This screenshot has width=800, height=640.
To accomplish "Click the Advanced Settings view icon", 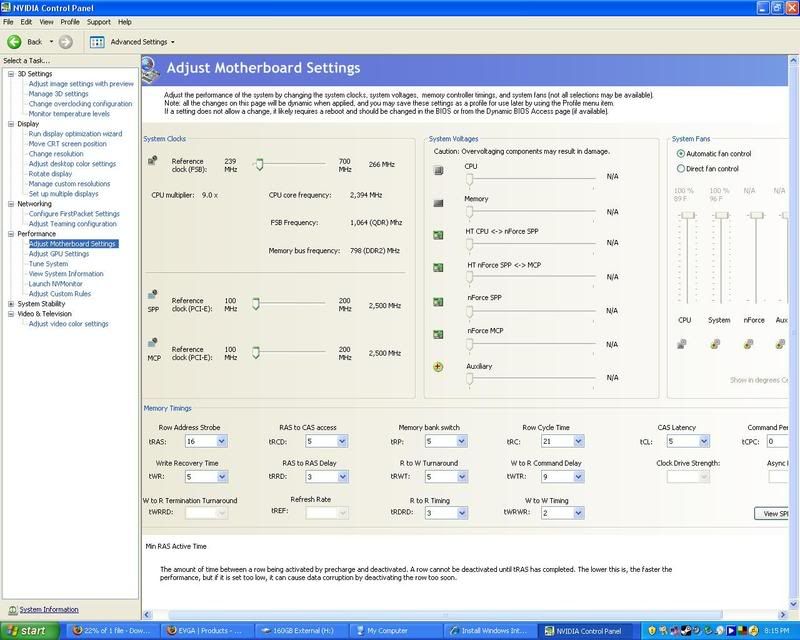I will click(98, 42).
